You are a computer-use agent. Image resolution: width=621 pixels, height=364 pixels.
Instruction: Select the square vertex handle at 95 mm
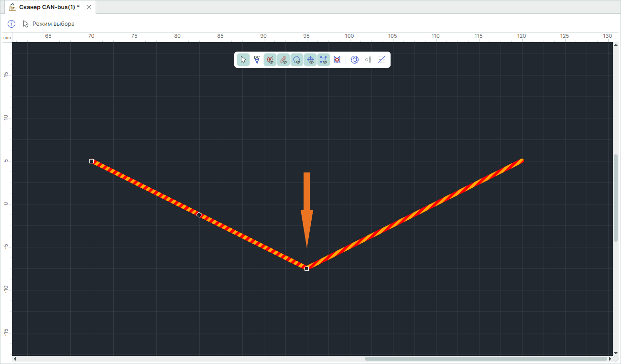click(307, 268)
